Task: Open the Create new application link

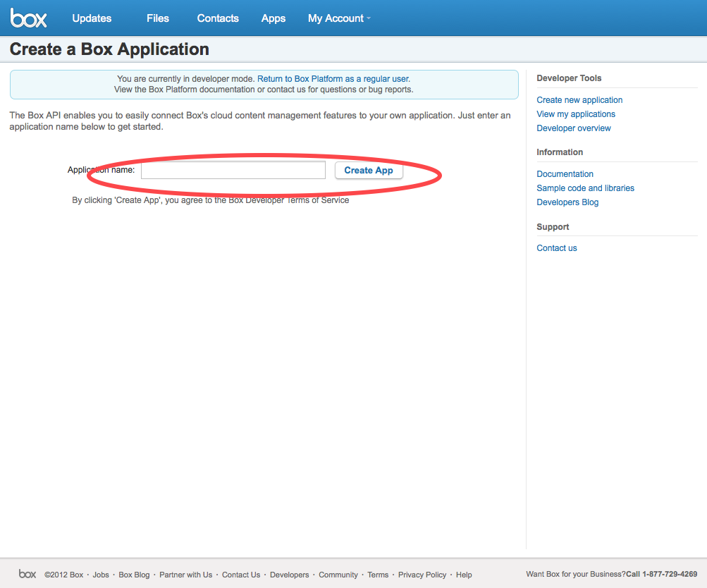Action: (x=579, y=100)
